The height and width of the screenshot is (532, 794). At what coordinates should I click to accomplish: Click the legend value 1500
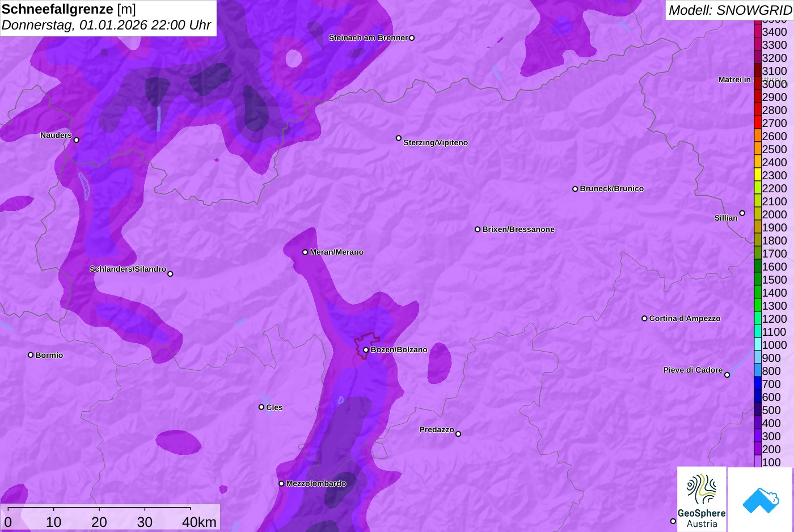click(x=775, y=280)
